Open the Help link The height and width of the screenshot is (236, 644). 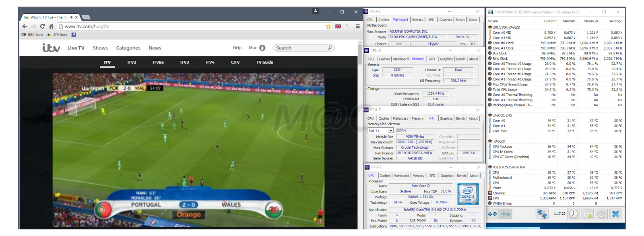pyautogui.click(x=237, y=48)
